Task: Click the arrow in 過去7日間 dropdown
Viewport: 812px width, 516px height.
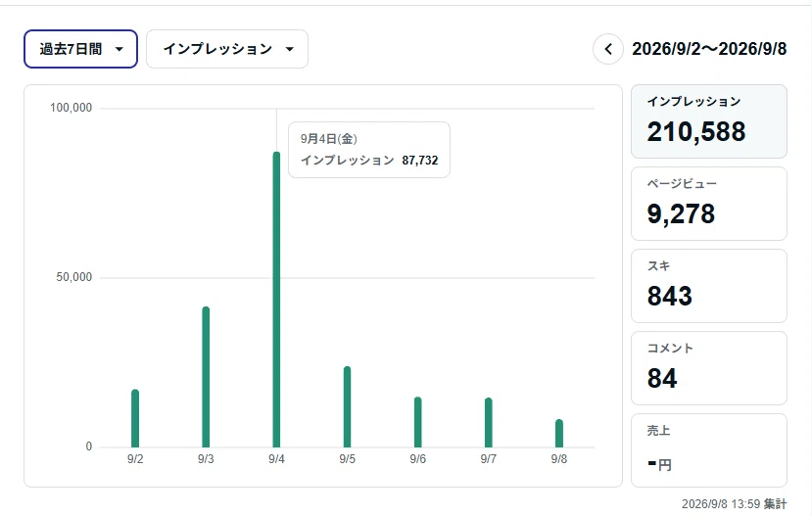Action: (x=119, y=49)
